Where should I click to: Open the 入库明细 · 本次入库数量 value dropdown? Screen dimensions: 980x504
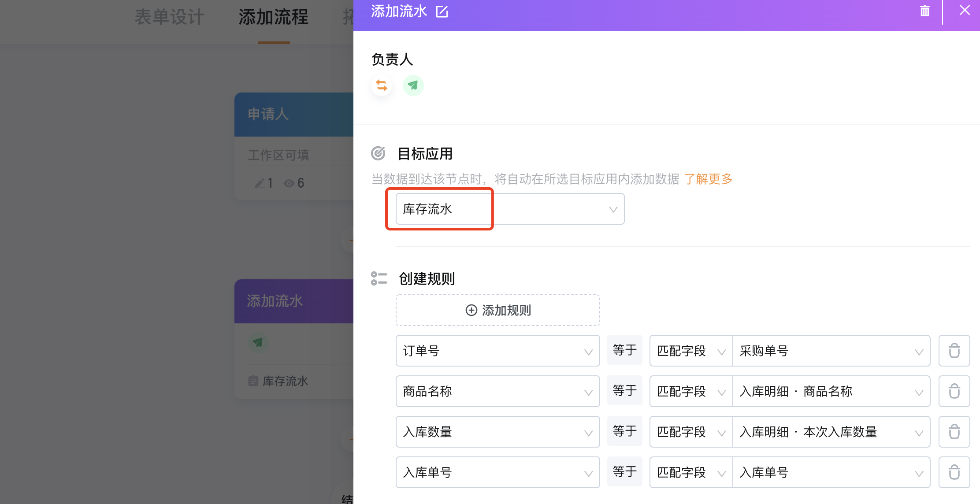coord(832,432)
